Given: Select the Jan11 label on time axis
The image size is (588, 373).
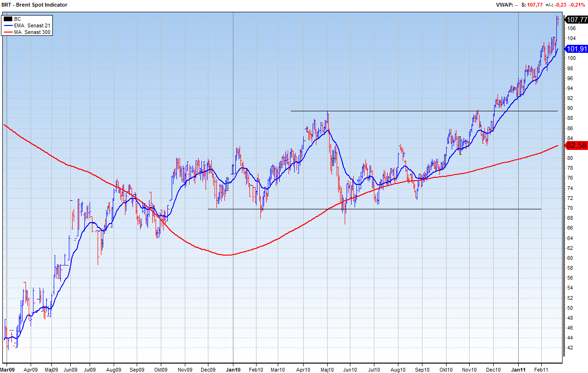Looking at the screenshot, I should coord(518,369).
